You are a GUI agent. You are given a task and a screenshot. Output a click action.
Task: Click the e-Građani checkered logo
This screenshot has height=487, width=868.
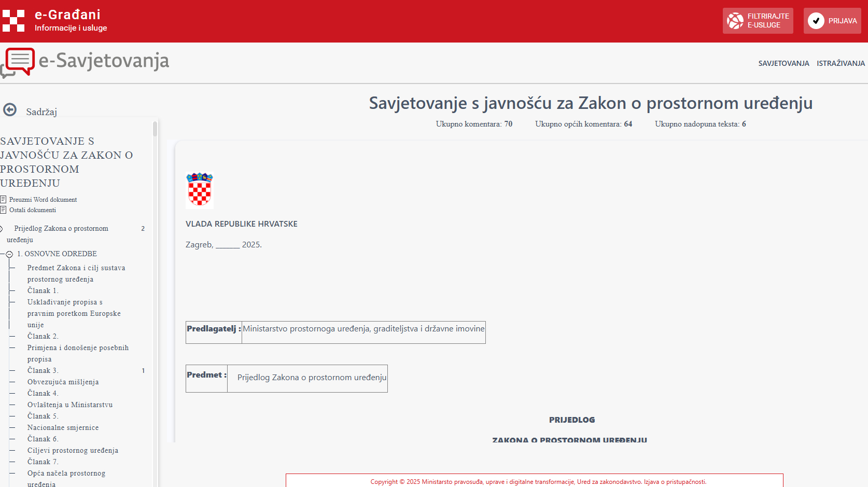click(x=13, y=21)
